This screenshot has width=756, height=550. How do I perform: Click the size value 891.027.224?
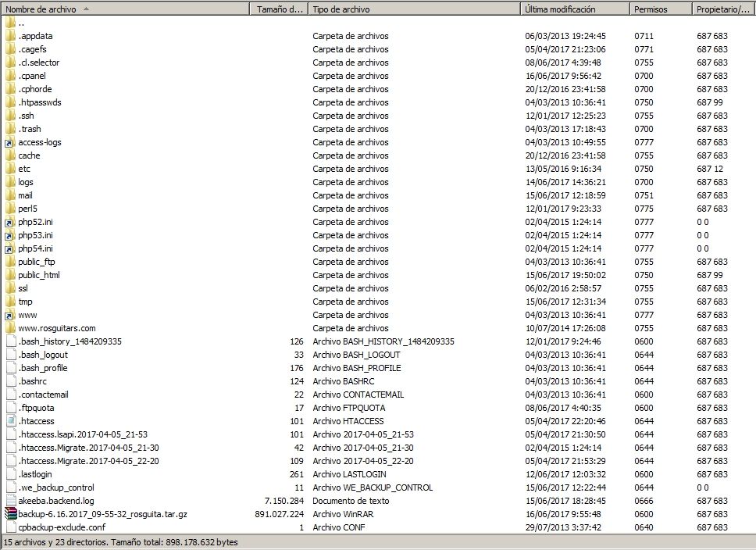click(279, 514)
